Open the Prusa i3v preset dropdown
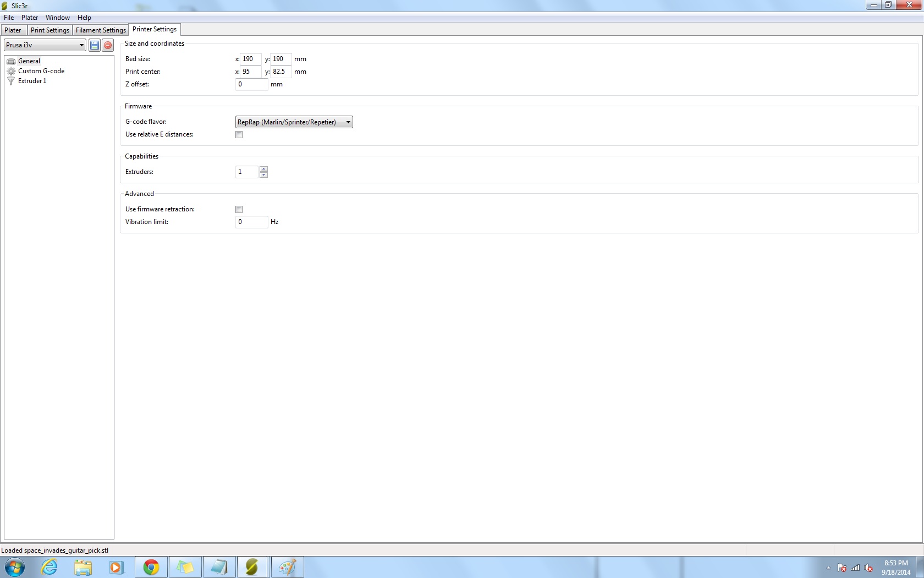This screenshot has height=578, width=924. click(x=45, y=45)
